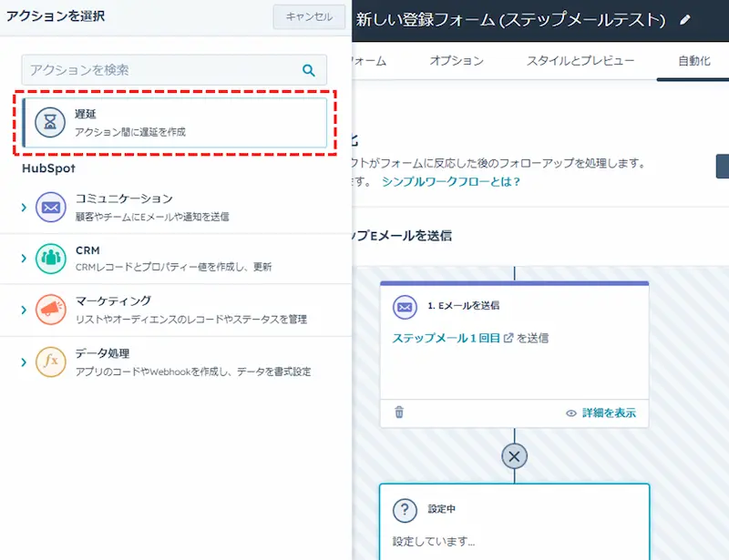Click the データ処理 category title
This screenshot has width=729, height=560.
[102, 353]
